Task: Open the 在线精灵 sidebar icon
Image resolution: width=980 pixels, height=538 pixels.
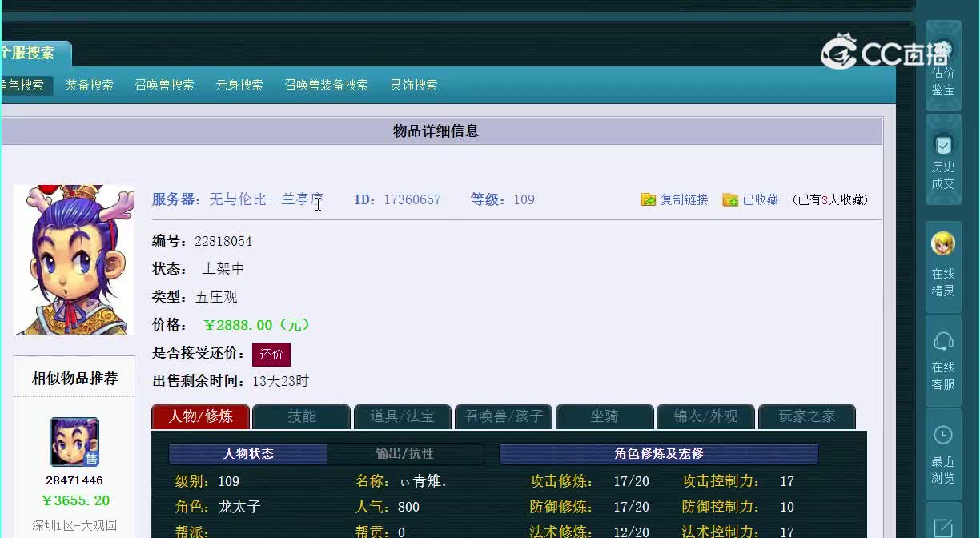Action: coord(943,267)
